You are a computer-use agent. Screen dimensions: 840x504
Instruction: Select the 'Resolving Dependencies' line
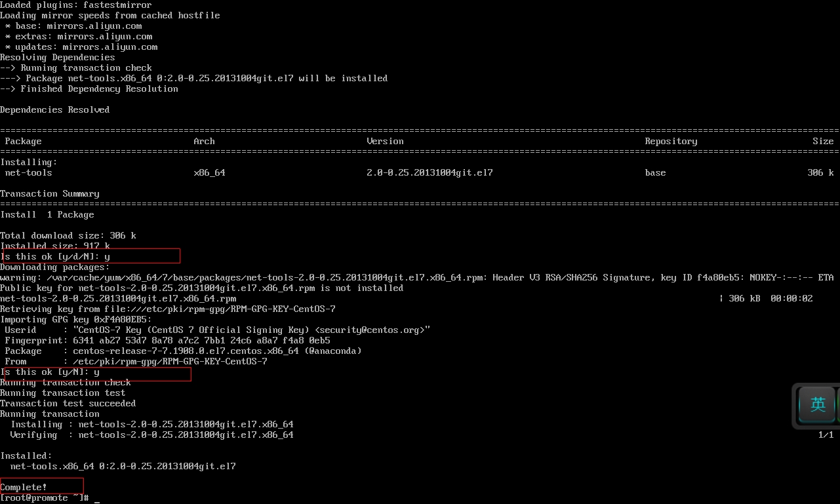(x=58, y=57)
